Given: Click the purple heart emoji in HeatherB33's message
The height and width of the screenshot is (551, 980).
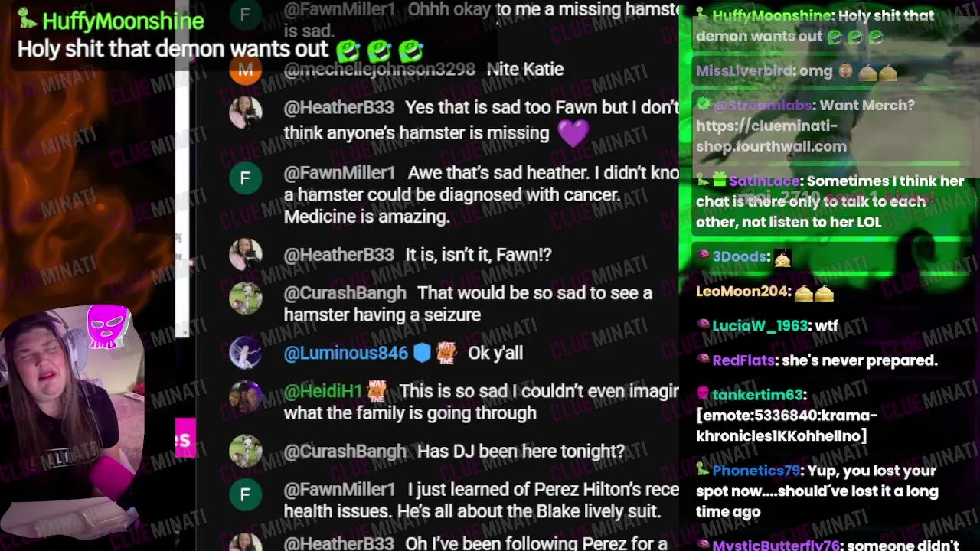Looking at the screenshot, I should [573, 133].
